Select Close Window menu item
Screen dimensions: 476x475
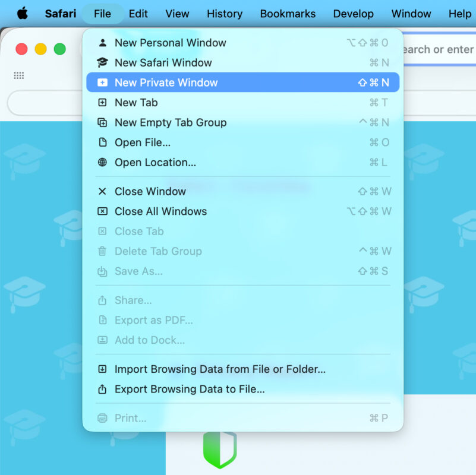(243, 191)
